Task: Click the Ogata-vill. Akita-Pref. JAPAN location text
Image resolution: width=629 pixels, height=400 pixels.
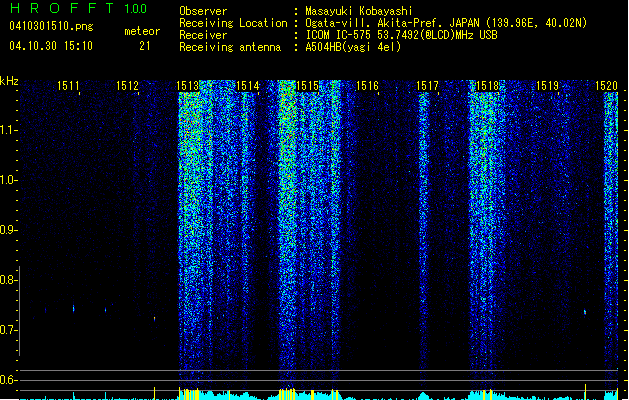Action: (x=446, y=23)
